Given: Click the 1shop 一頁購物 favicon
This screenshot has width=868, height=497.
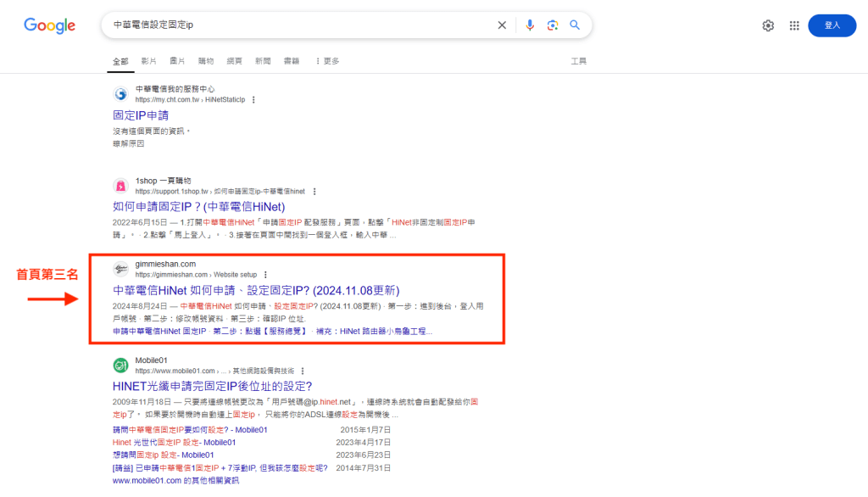Looking at the screenshot, I should (120, 186).
